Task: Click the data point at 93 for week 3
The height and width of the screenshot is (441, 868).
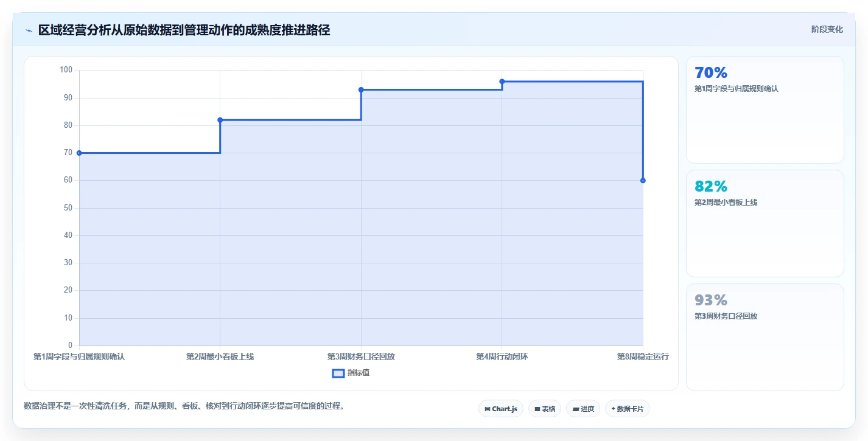Action: click(x=361, y=89)
